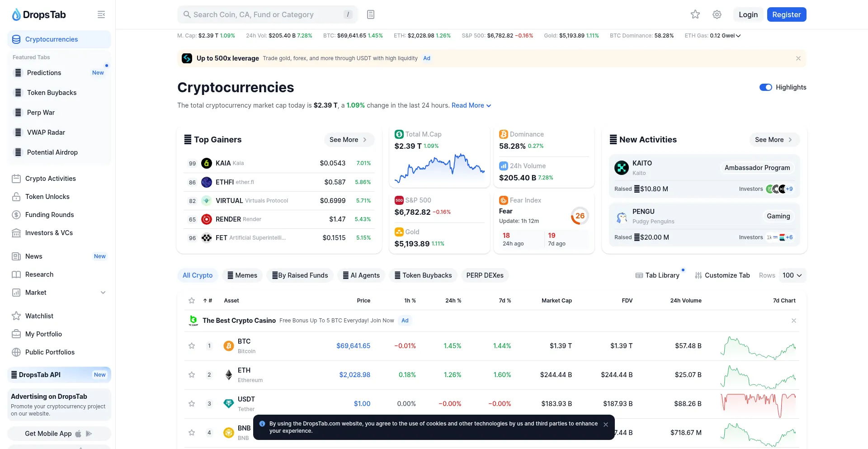This screenshot has width=868, height=449.
Task: Click the Tether coin icon
Action: pos(229,404)
